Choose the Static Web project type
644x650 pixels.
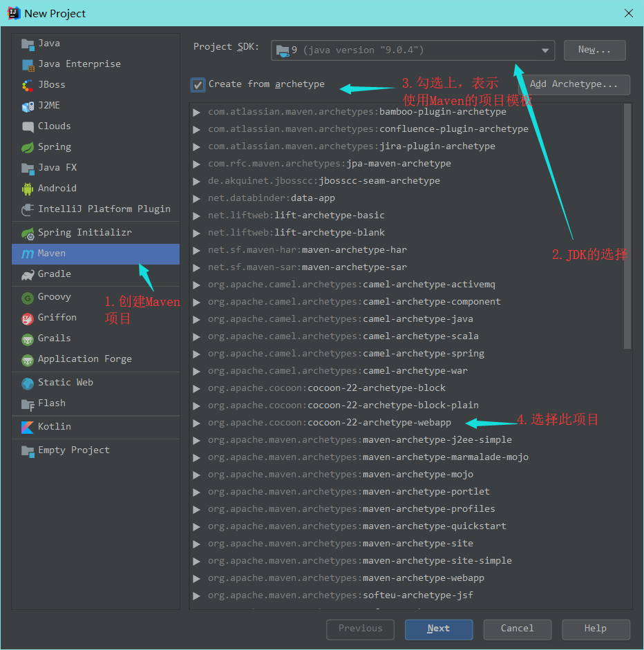click(96, 383)
